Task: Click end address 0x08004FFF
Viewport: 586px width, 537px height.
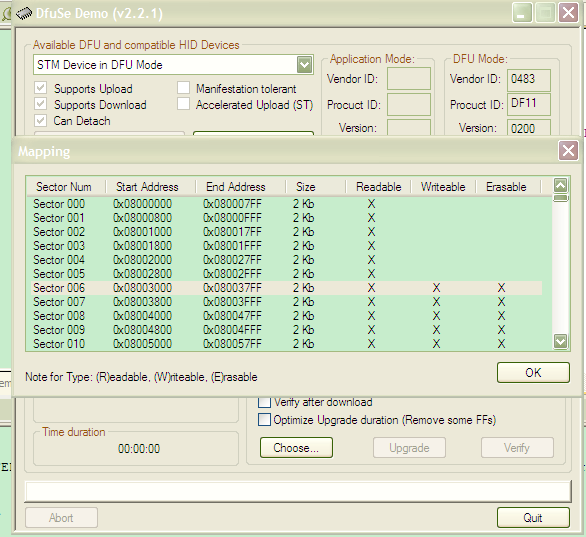Action: click(x=232, y=330)
